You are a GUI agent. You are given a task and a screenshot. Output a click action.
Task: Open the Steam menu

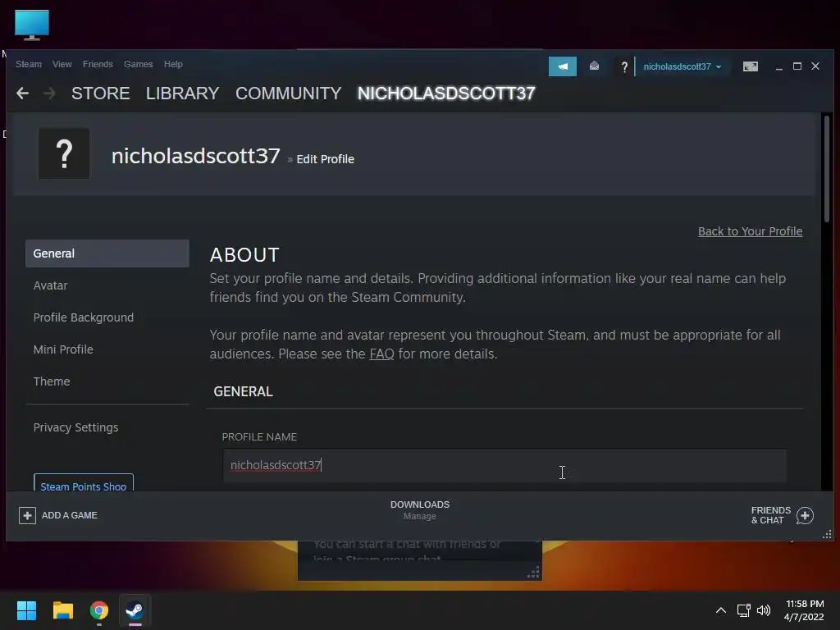(29, 64)
